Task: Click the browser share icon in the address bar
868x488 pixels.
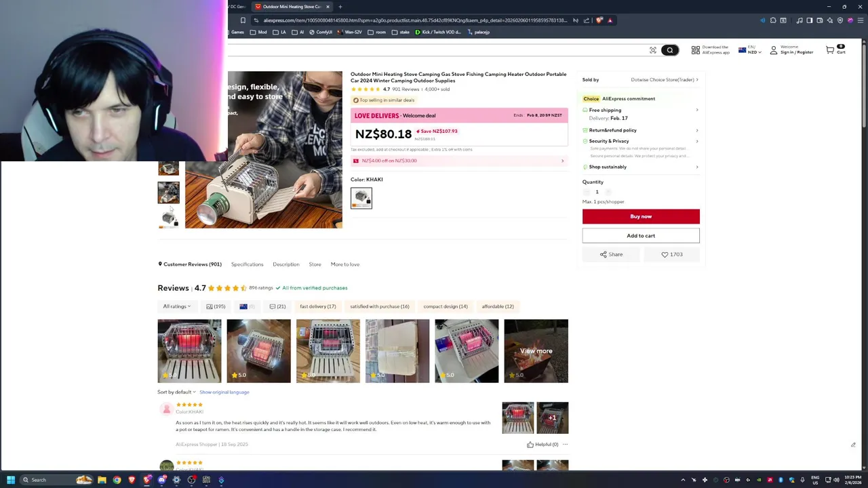Action: point(587,20)
